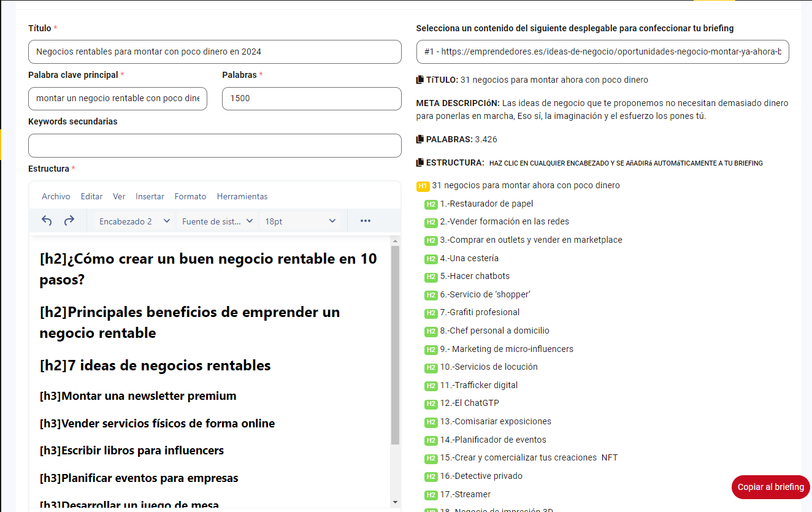This screenshot has height=512, width=812.
Task: Click the editor scrollbar down arrow
Action: point(395,502)
